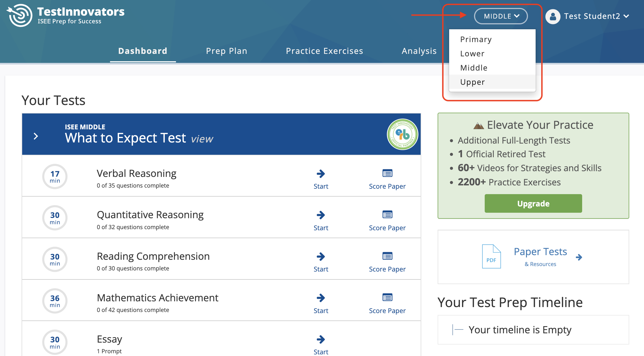Click the Elevate Your Practice heading
The width and height of the screenshot is (644, 356).
click(533, 125)
